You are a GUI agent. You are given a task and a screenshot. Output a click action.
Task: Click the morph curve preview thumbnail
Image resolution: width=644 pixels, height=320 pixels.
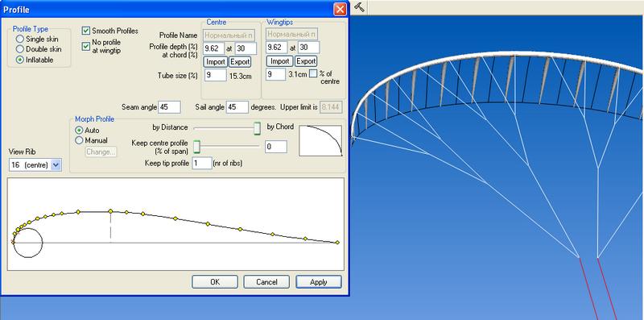coord(320,141)
